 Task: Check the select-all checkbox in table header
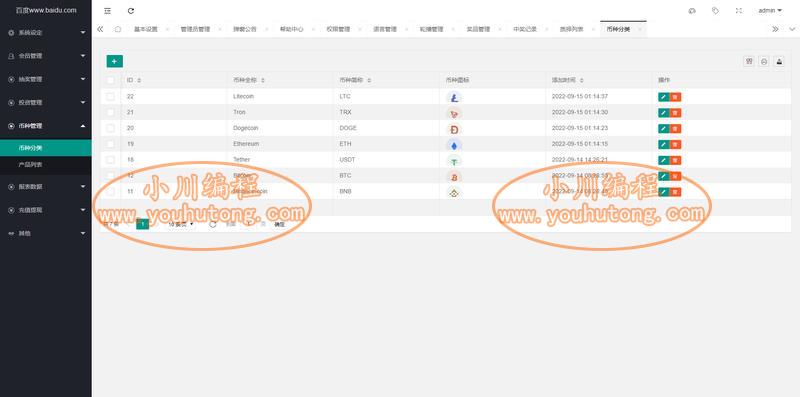[110, 80]
